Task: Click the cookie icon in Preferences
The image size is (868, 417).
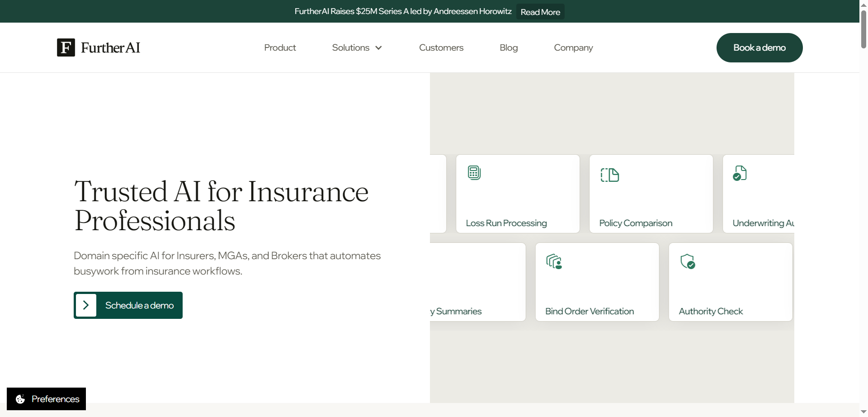Action: coord(20,399)
